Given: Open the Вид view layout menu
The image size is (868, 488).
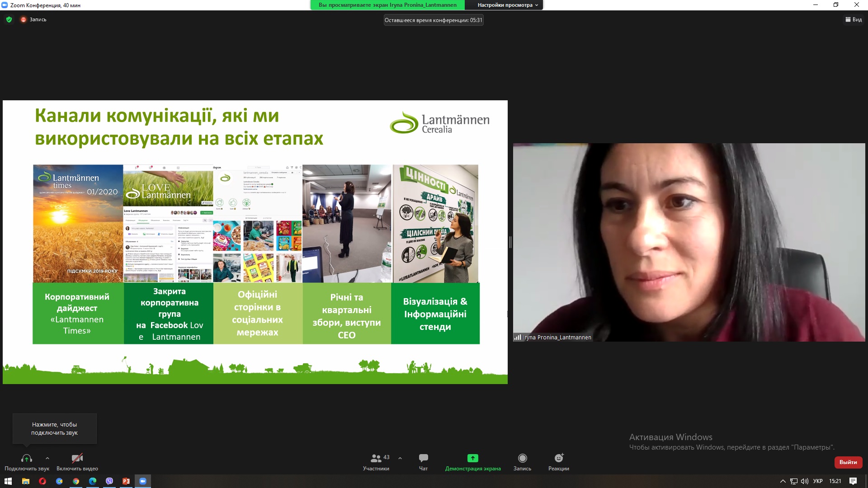Looking at the screenshot, I should click(x=854, y=19).
